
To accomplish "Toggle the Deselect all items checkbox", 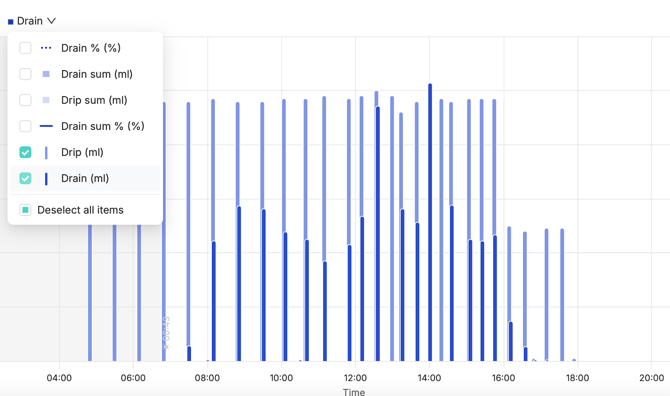I will pos(25,210).
